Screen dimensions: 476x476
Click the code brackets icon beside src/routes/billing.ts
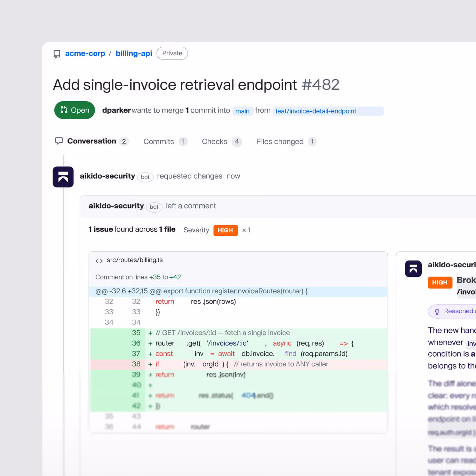click(x=99, y=261)
